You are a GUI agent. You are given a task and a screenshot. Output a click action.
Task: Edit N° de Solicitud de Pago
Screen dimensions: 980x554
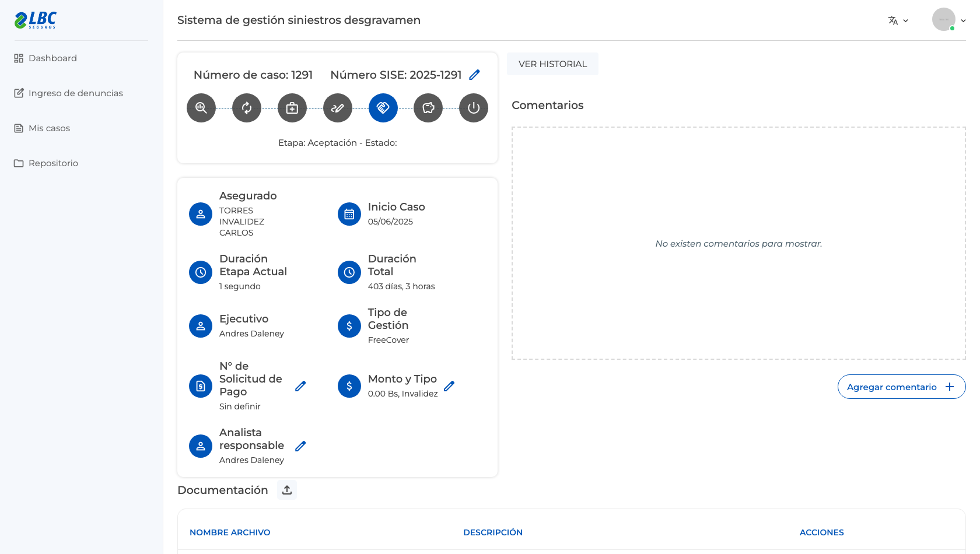pyautogui.click(x=300, y=386)
